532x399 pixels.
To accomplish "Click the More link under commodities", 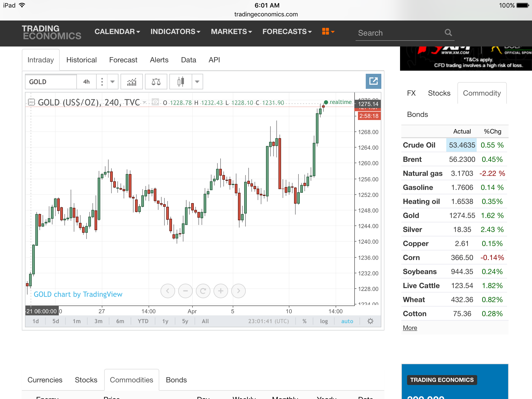I will [x=410, y=328].
